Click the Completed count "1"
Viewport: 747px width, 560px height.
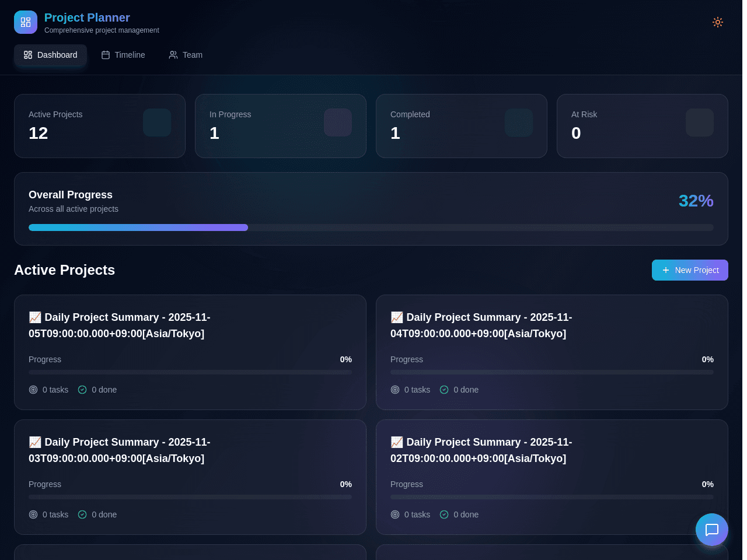(x=395, y=133)
